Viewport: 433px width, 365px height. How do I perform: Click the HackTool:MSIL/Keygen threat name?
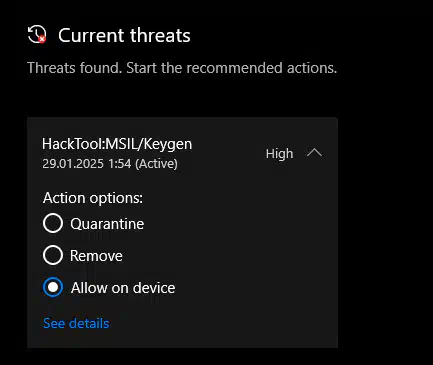pyautogui.click(x=117, y=144)
